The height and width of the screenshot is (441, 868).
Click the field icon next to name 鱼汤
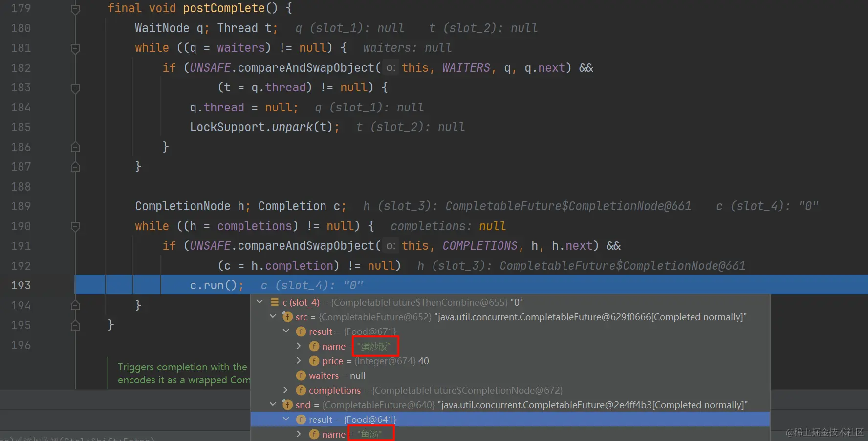[314, 434]
